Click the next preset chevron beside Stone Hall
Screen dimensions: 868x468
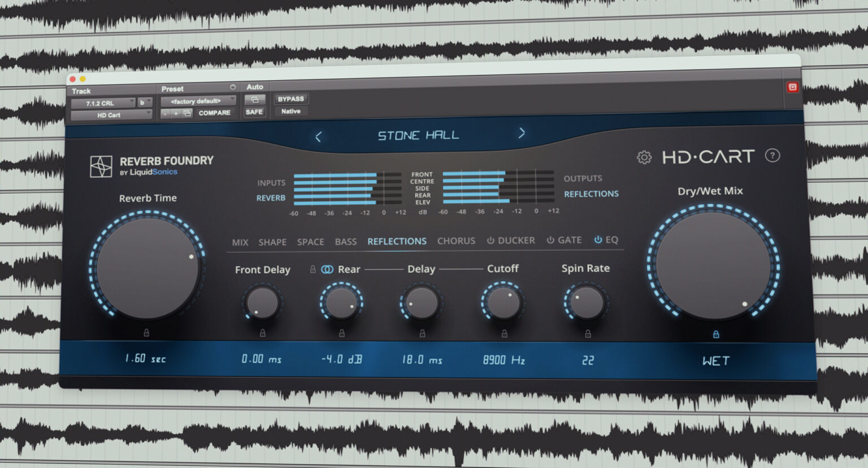tap(522, 133)
